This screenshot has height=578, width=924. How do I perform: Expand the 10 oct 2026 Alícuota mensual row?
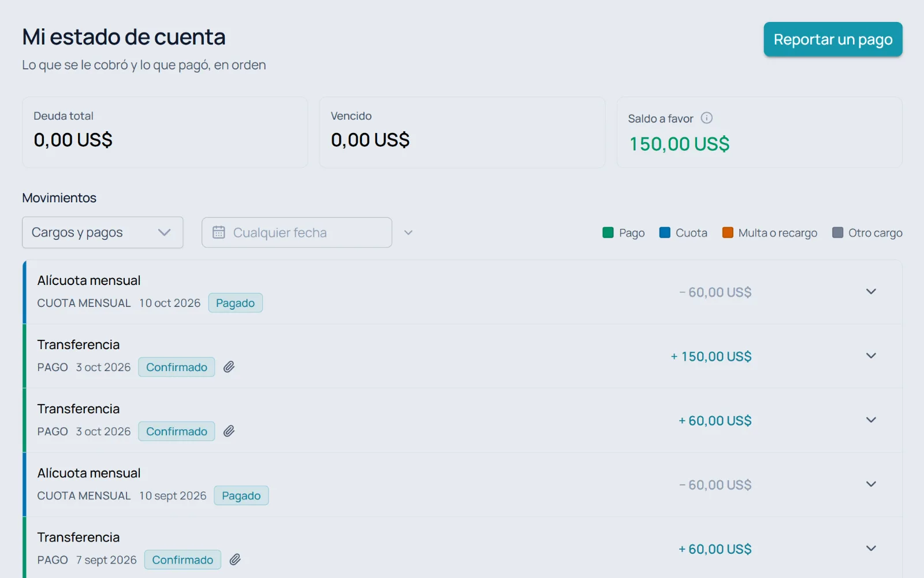point(871,292)
